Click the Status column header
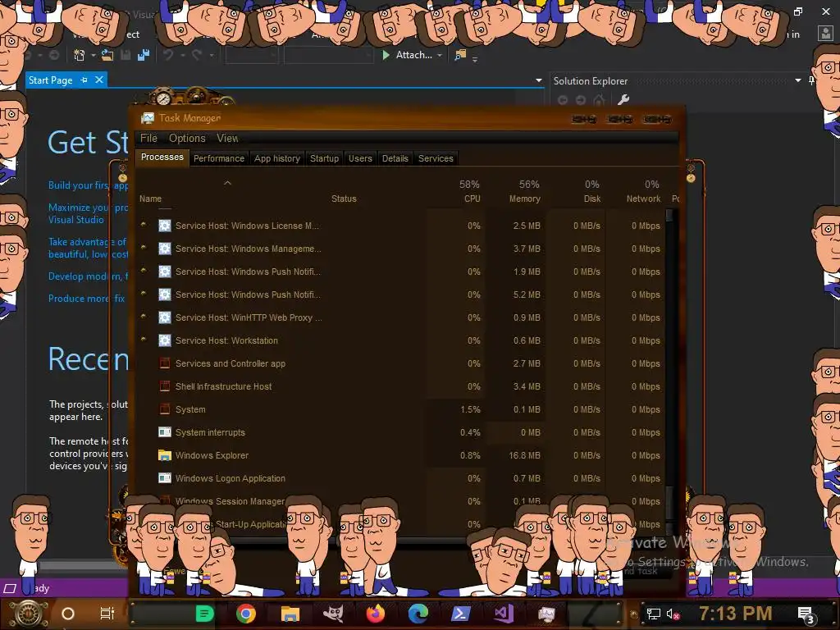Screen dimensions: 840x630 344,199
